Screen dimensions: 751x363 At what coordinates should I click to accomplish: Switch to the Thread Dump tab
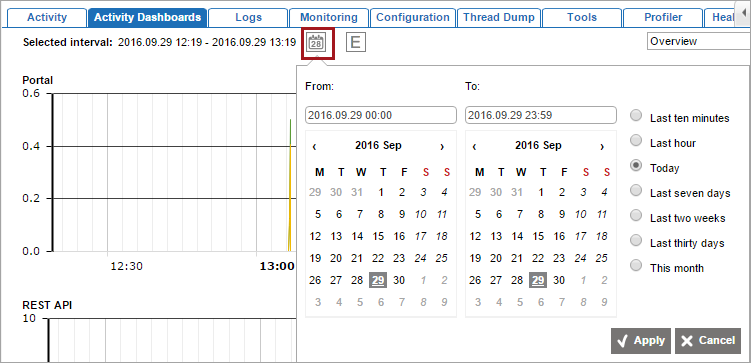tap(499, 18)
